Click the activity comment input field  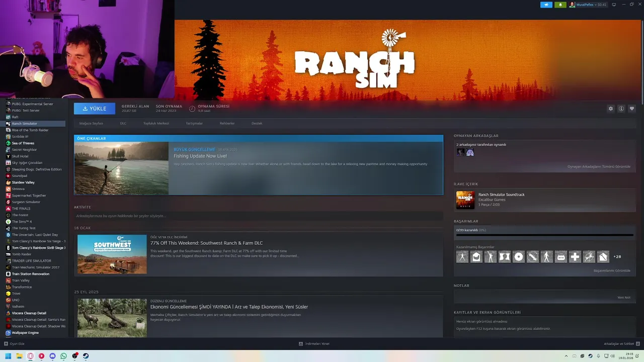click(x=259, y=216)
